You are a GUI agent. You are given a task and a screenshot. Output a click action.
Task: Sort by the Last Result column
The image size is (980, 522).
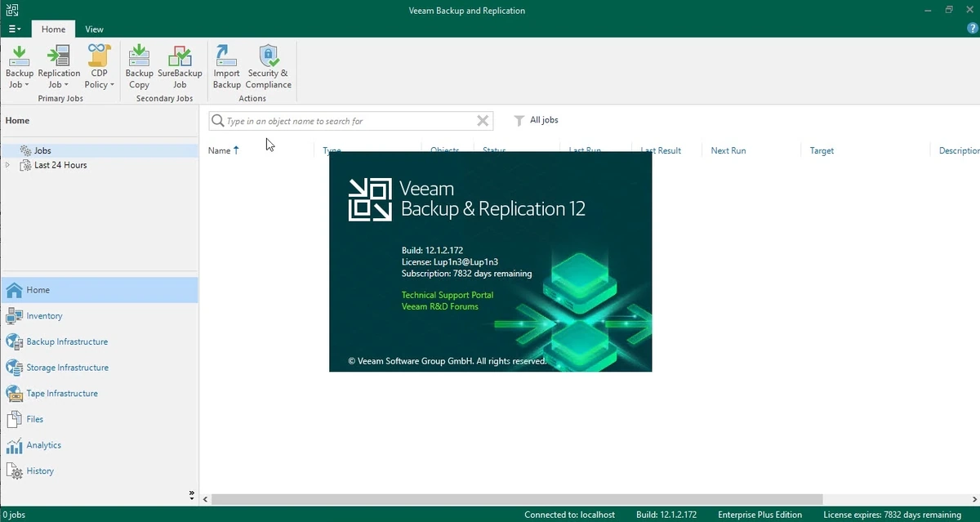[661, 150]
